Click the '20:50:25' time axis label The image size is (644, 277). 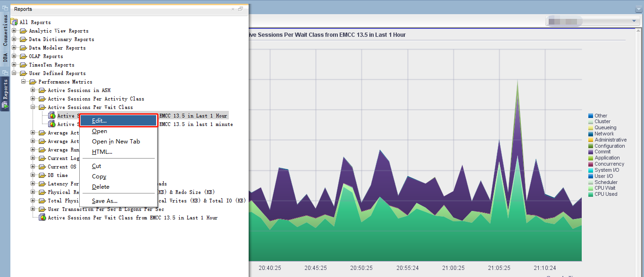[361, 268]
